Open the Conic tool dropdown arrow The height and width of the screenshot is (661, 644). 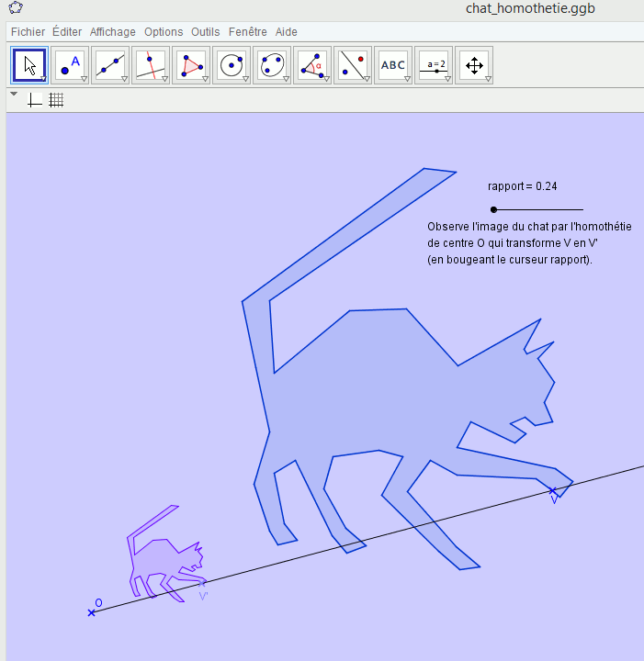pyautogui.click(x=286, y=79)
